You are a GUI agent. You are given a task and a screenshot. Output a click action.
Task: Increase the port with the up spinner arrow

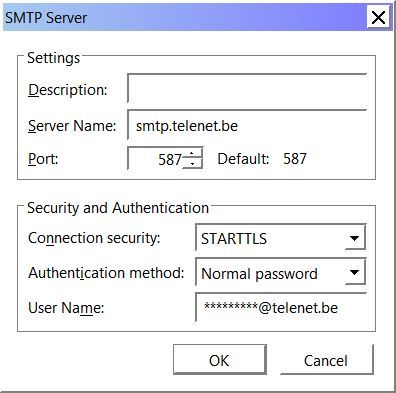point(192,153)
